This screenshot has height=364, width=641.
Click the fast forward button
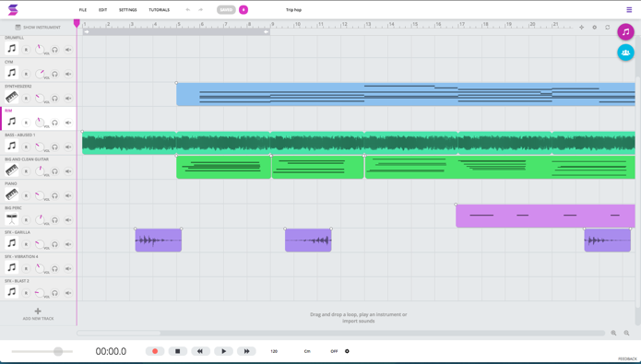pyautogui.click(x=246, y=351)
